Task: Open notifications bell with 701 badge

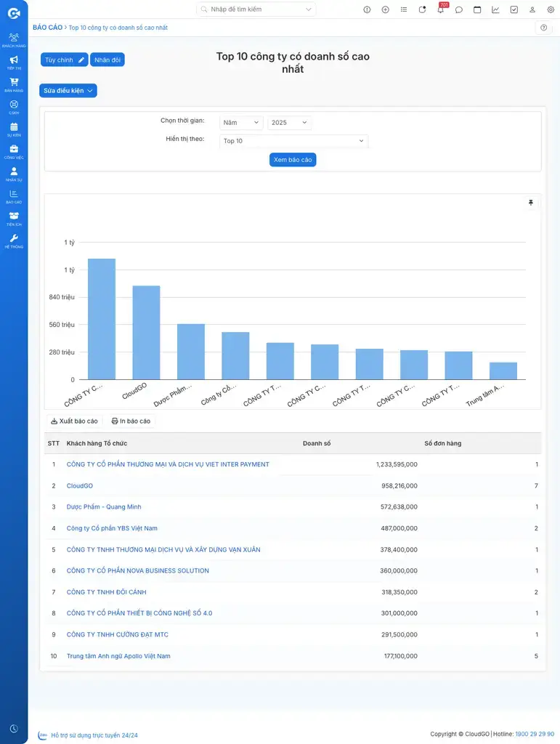Action: [x=441, y=9]
